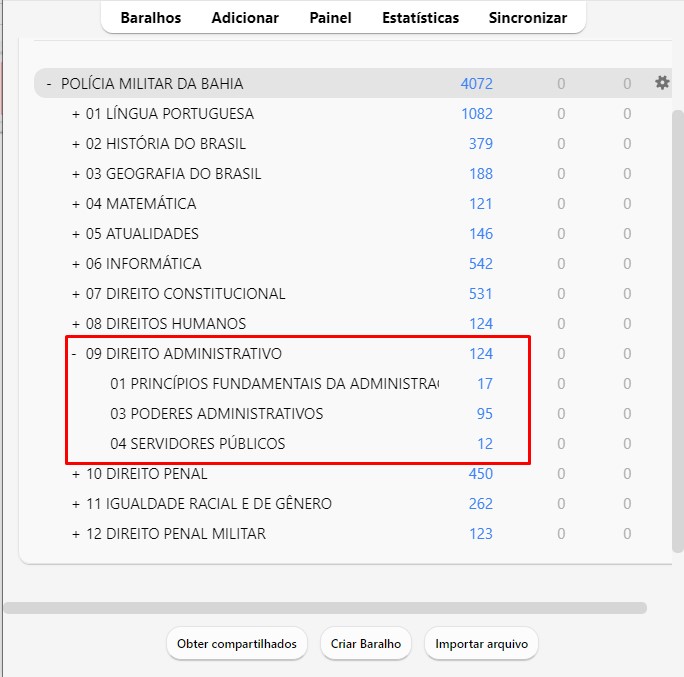Open the Adicionar menu item

pyautogui.click(x=245, y=18)
